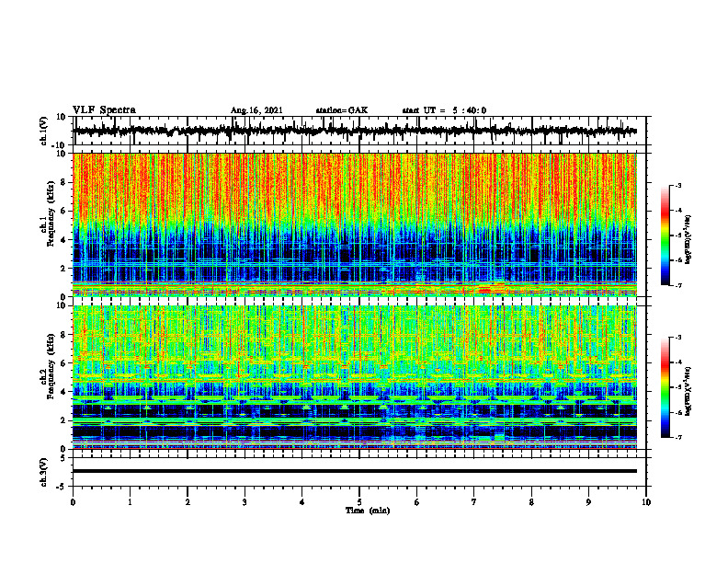Click the color bar beside ch.1 spectrogram

(x=665, y=236)
